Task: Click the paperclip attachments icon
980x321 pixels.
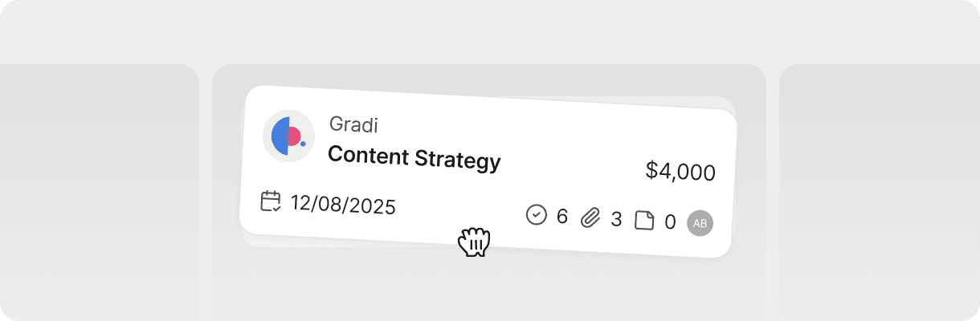Action: point(591,217)
